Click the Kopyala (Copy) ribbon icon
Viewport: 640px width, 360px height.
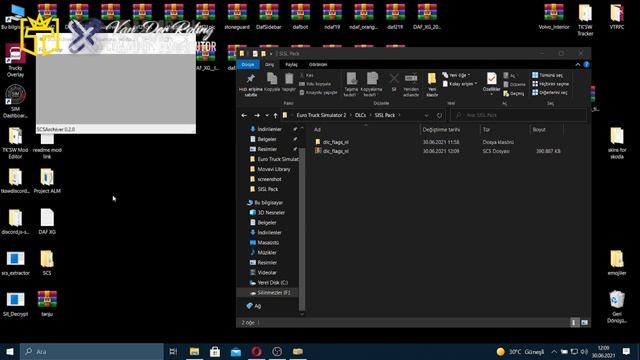tap(272, 79)
